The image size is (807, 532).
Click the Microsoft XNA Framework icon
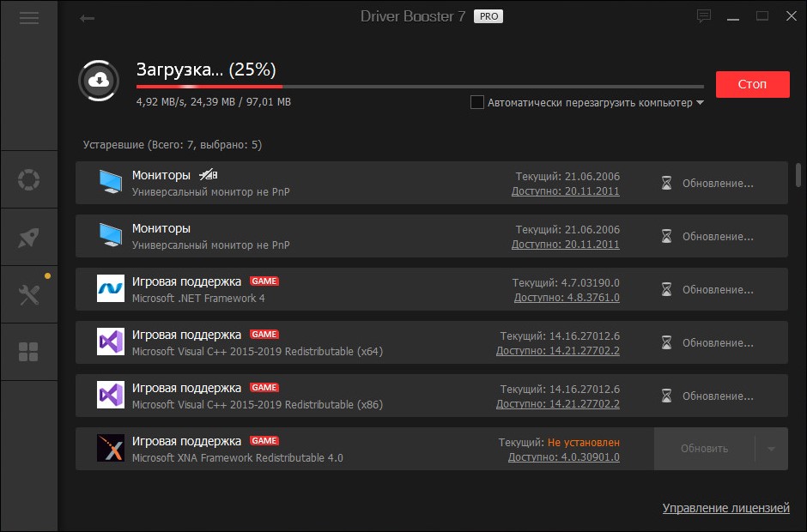[111, 449]
